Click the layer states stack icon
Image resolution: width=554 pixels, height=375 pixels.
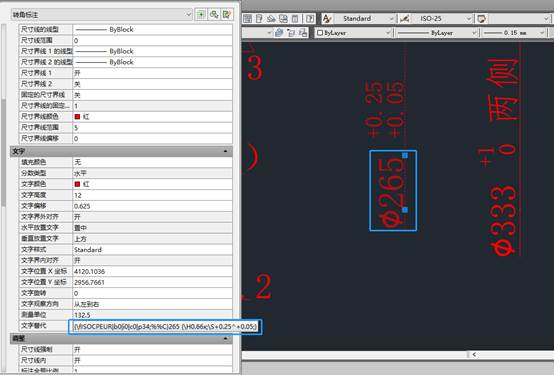[279, 33]
